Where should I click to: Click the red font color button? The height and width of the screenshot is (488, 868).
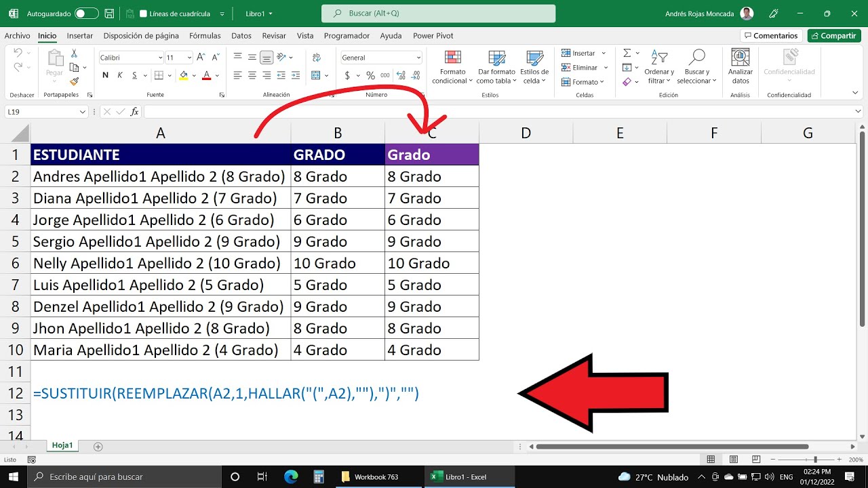pyautogui.click(x=207, y=75)
